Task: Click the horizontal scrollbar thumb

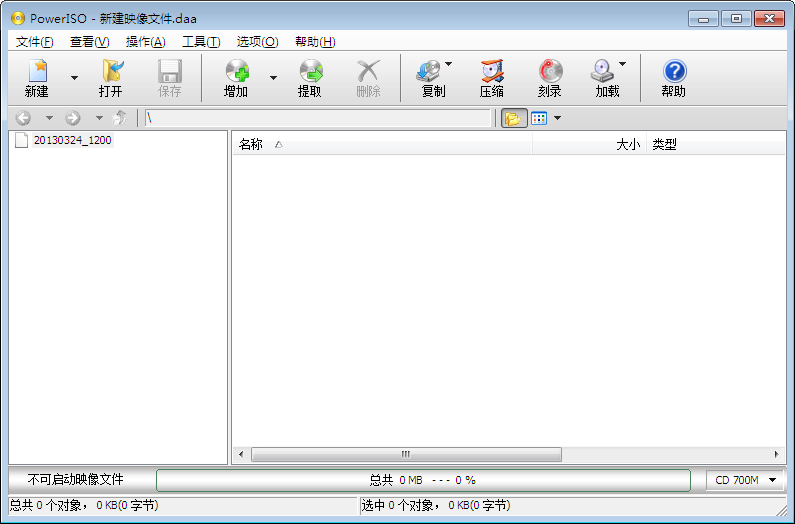Action: 406,455
